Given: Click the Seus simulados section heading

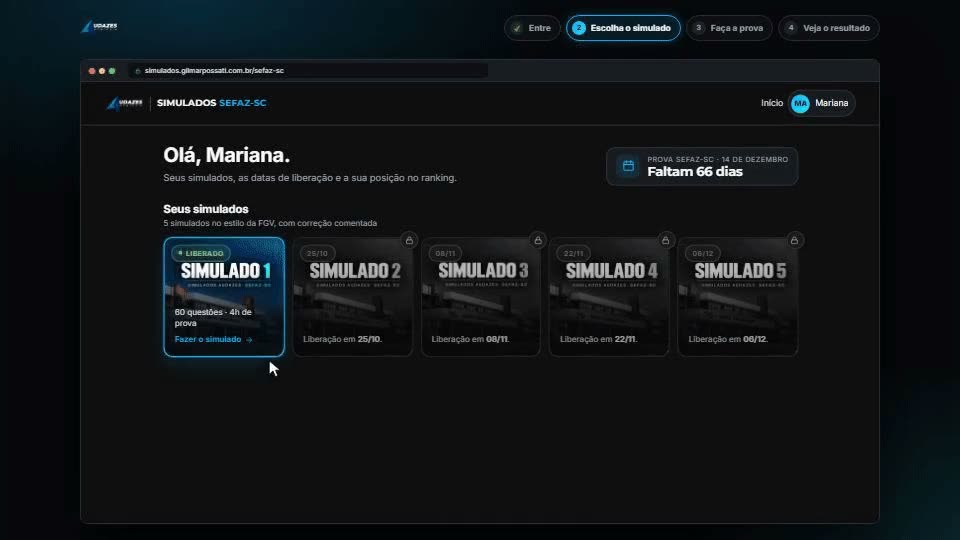Looking at the screenshot, I should click(206, 209).
